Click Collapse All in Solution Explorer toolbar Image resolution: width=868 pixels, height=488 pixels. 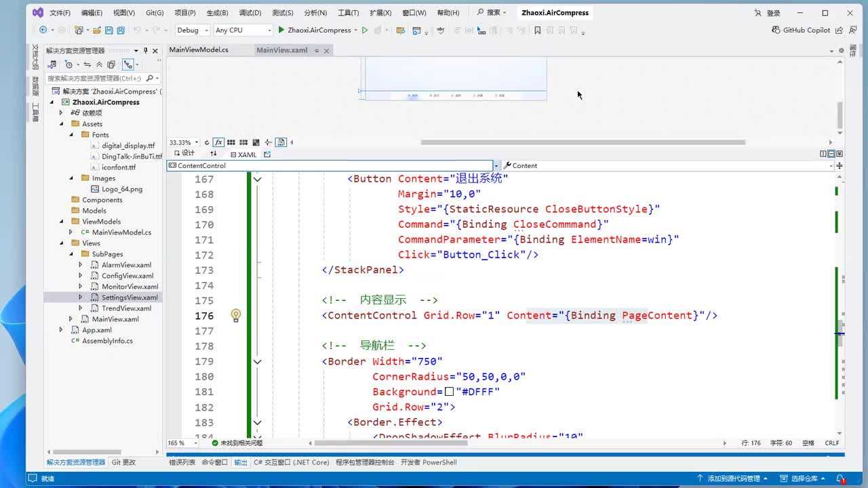pos(99,65)
